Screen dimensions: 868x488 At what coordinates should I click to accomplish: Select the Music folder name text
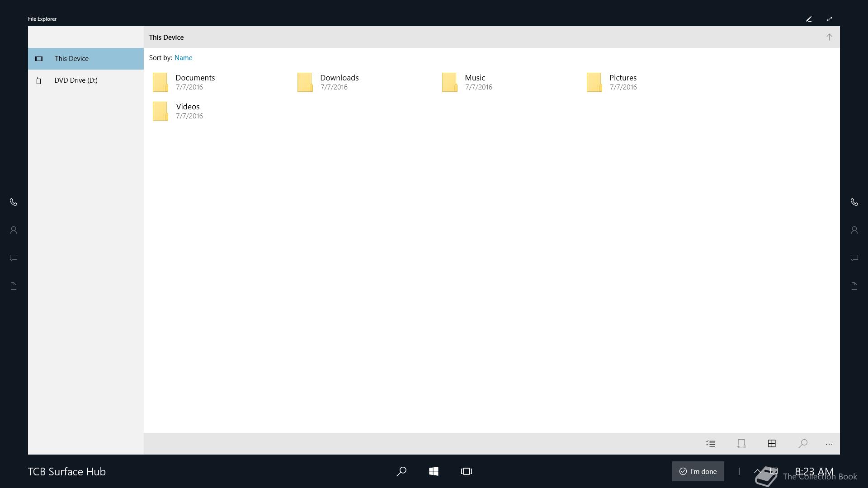coord(475,78)
